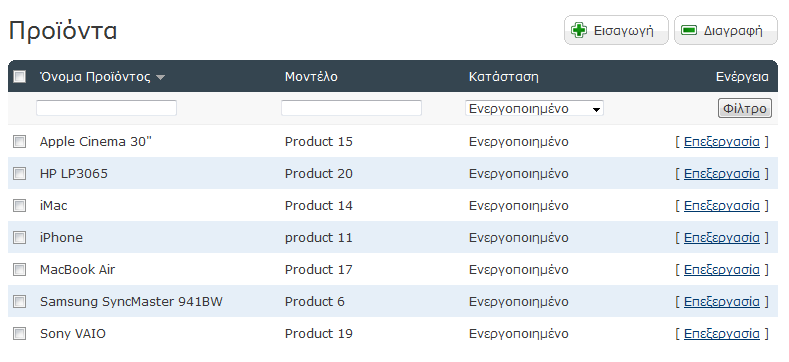Image resolution: width=789 pixels, height=362 pixels.
Task: Sort by Όνομα Προϊόντος header
Action: 95,77
